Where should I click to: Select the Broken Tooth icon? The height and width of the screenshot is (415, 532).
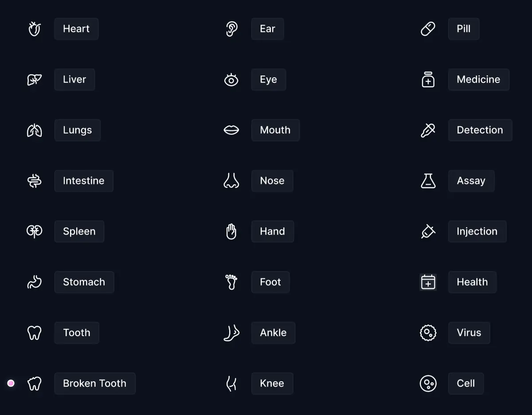[34, 383]
